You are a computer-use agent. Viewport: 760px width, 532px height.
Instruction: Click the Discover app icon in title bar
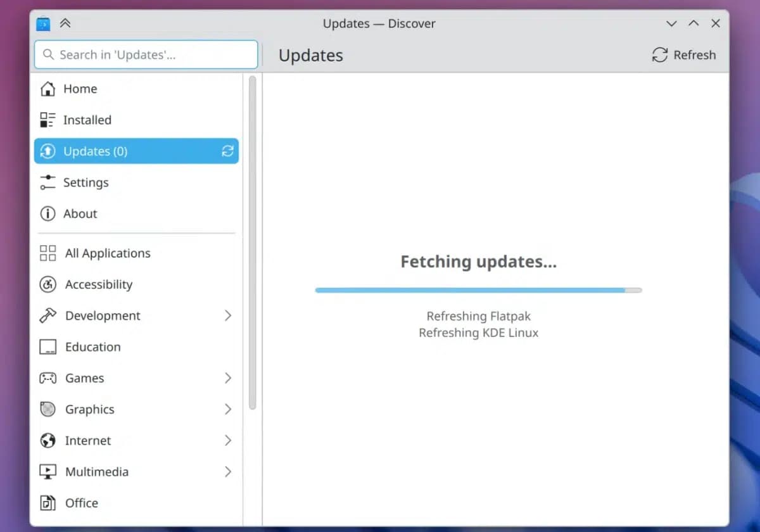43,24
